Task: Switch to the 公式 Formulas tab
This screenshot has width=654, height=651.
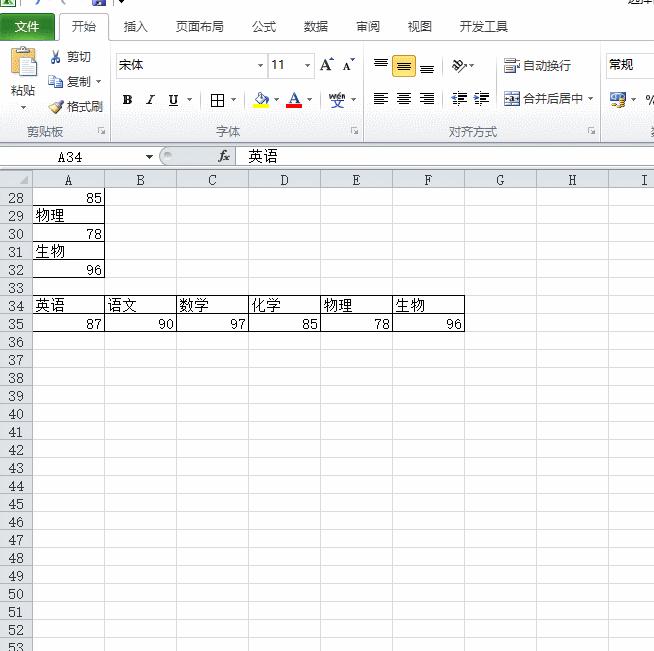Action: point(264,27)
